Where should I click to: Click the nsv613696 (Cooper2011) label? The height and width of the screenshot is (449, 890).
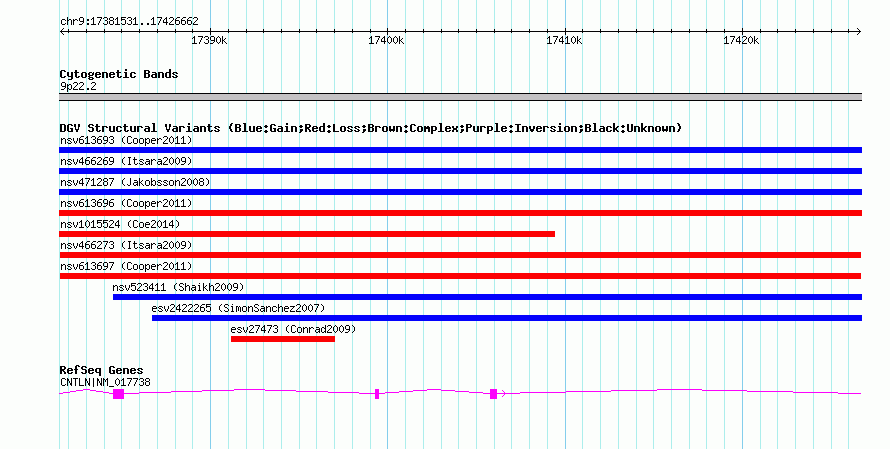(126, 203)
